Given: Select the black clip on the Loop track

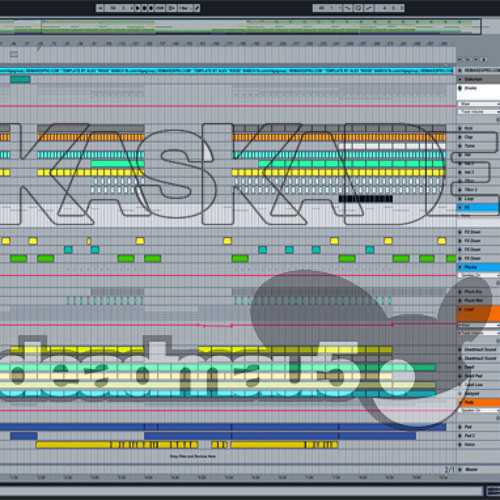Looking at the screenshot, I should (x=366, y=199).
